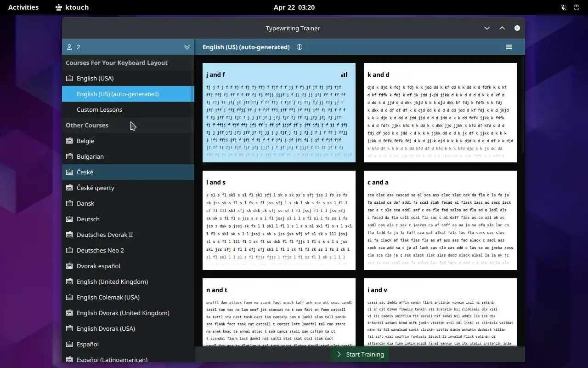
Task: Click keyboard icon next to English (USA)
Action: coord(69,78)
